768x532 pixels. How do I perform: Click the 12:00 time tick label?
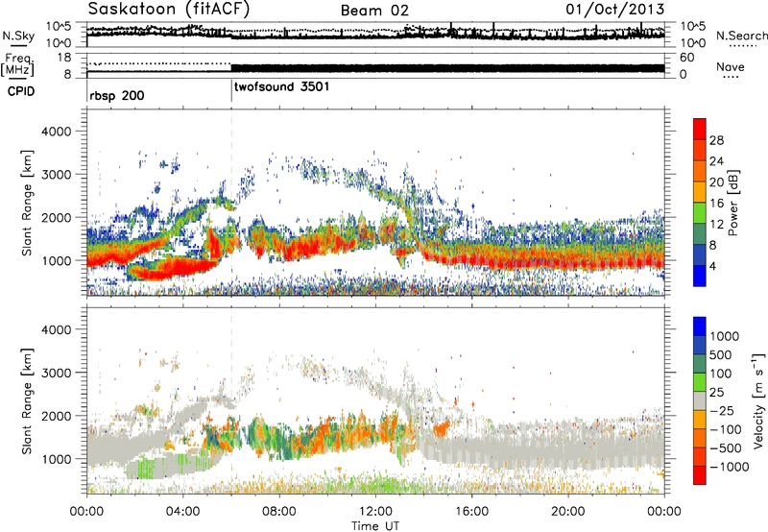coord(375,512)
